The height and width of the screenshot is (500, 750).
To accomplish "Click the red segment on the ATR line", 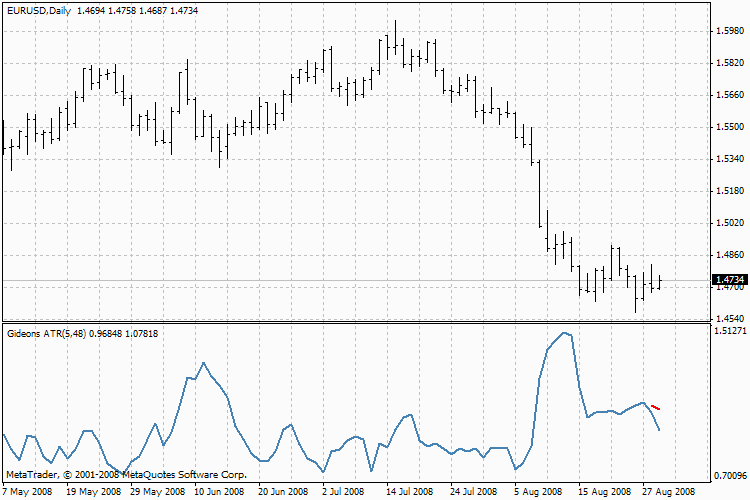I will tap(655, 407).
